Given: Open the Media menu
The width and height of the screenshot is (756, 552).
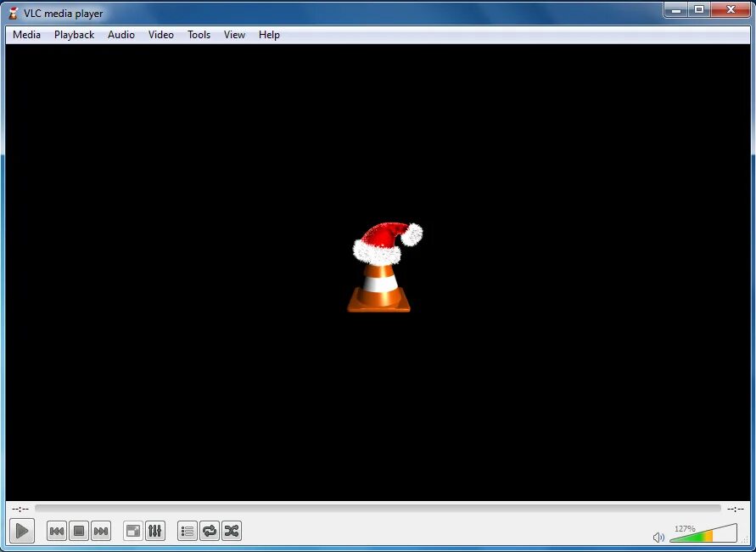Looking at the screenshot, I should click(26, 35).
